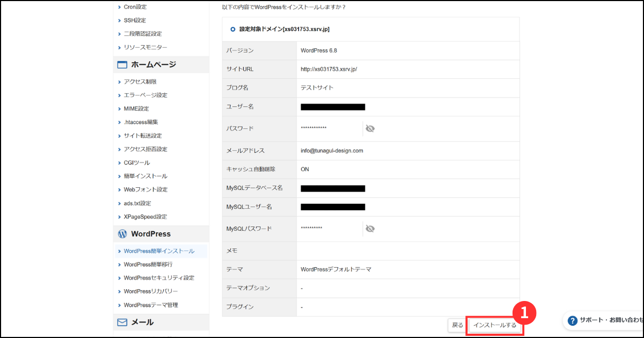Open 二段階認証設定 menu entry
The image size is (644, 338).
[143, 34]
